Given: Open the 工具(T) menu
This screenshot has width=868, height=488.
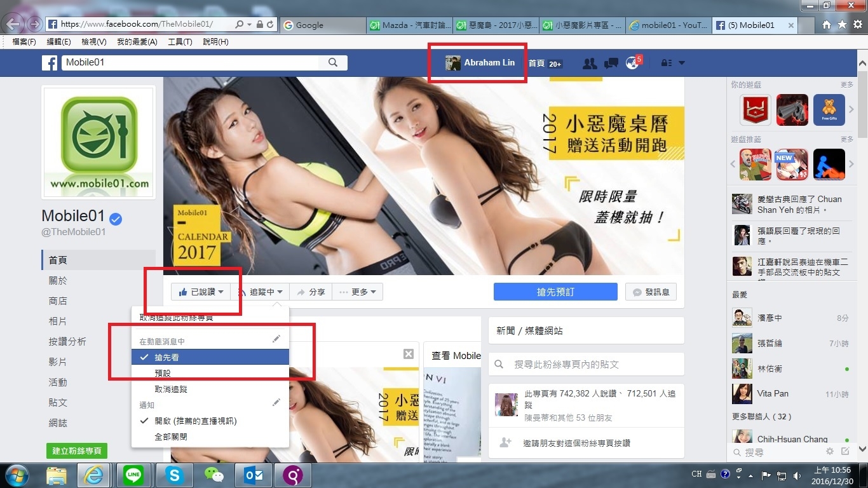Looking at the screenshot, I should click(180, 42).
